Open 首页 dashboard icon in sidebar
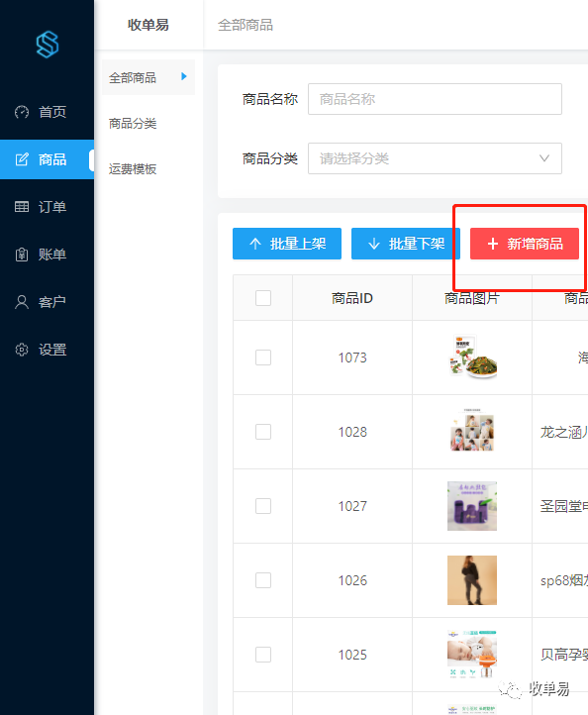 (x=22, y=112)
